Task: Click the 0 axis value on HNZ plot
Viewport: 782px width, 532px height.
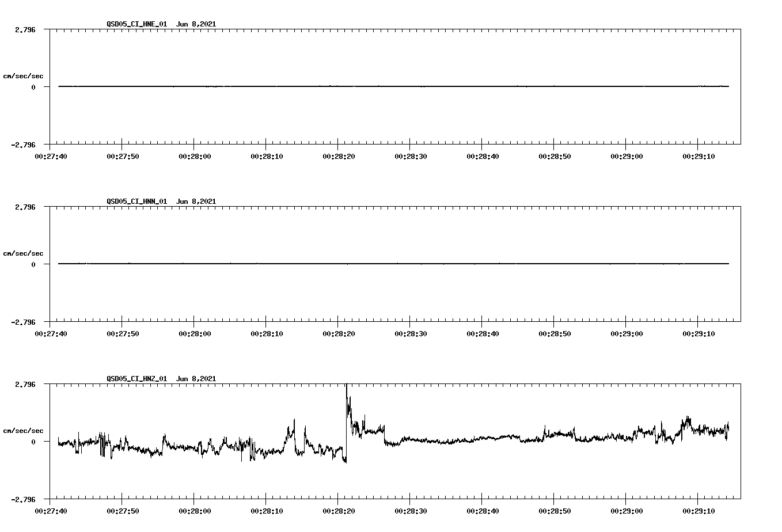Action: tap(33, 442)
